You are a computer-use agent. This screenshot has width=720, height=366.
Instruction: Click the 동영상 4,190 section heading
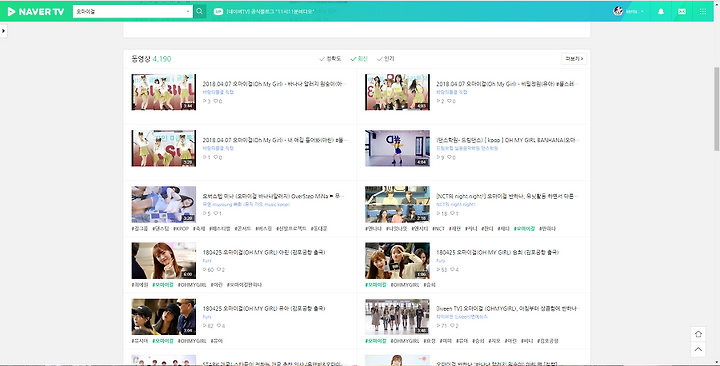151,59
